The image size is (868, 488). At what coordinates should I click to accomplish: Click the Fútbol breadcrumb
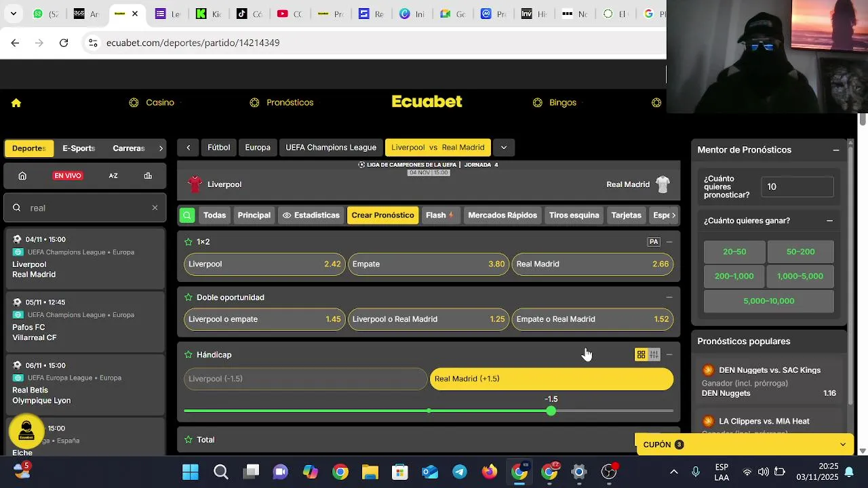pos(218,148)
